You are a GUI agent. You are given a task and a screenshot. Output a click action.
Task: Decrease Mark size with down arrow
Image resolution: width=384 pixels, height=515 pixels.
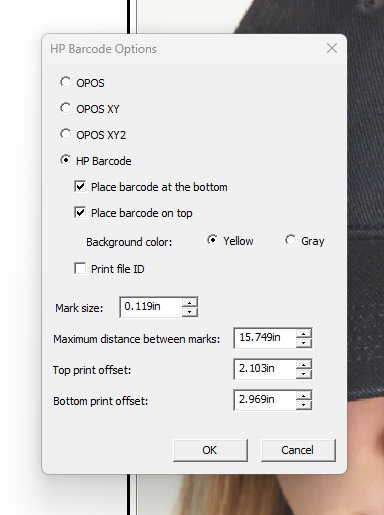pyautogui.click(x=190, y=312)
